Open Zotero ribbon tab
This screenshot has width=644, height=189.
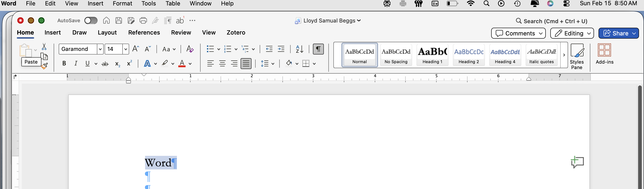coord(236,33)
